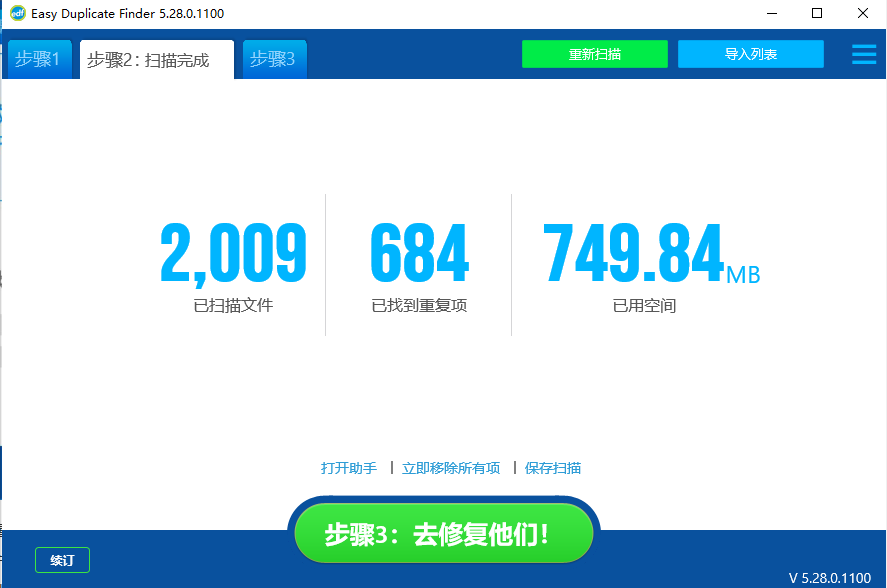Click the 续订 button

click(x=62, y=560)
